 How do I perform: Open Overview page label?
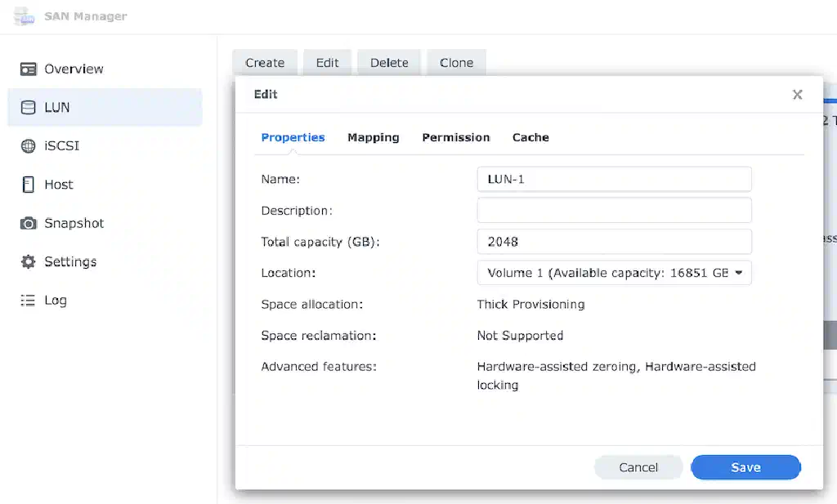click(x=74, y=69)
